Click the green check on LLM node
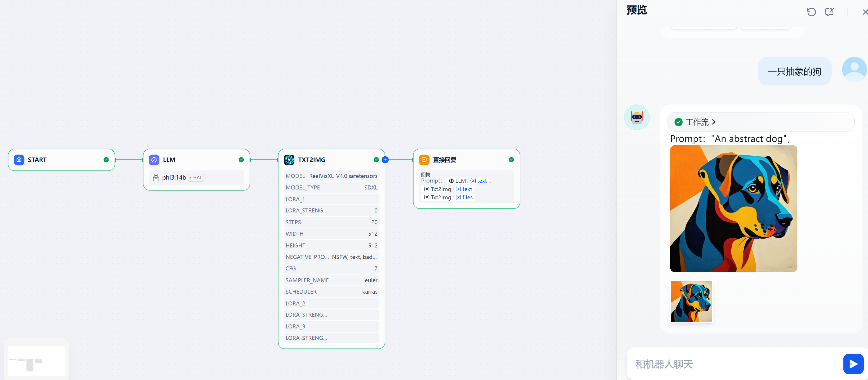This screenshot has height=380, width=868. pyautogui.click(x=241, y=160)
